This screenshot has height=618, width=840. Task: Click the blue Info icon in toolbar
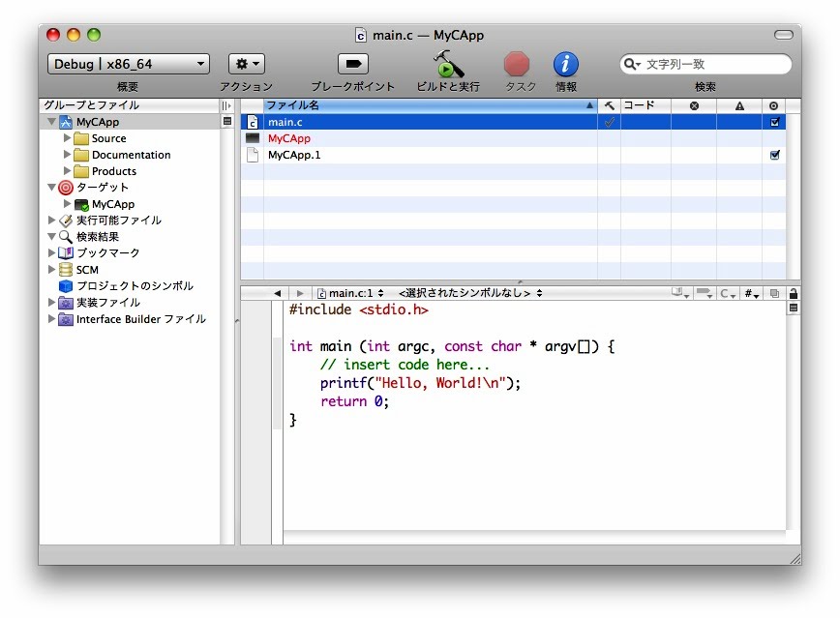pos(566,64)
